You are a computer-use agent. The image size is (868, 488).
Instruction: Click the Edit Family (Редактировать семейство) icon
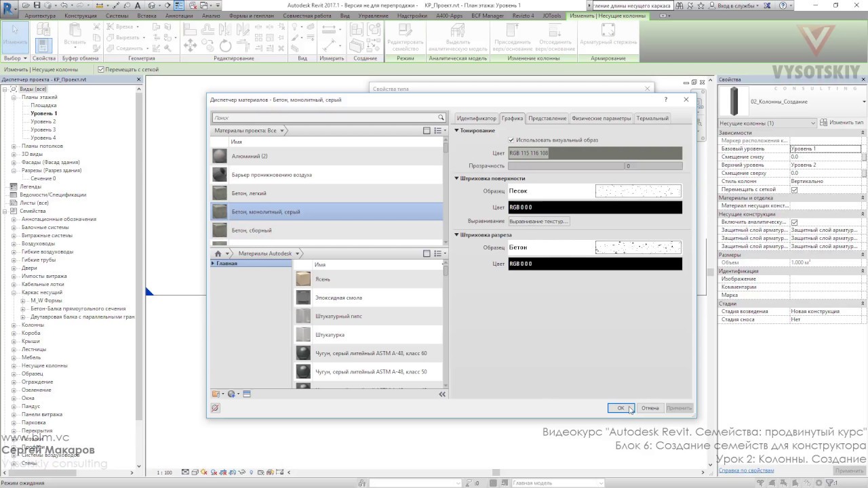pos(405,37)
